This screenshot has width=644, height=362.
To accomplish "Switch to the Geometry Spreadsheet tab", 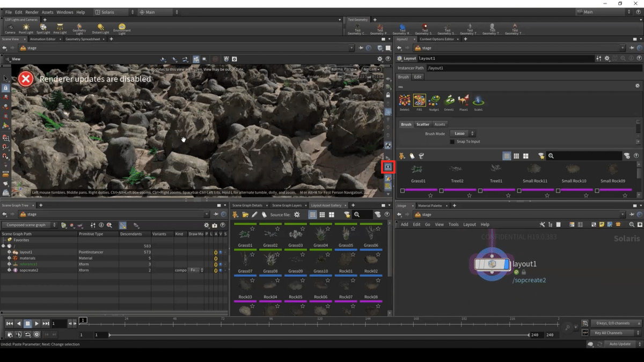I will coord(83,39).
